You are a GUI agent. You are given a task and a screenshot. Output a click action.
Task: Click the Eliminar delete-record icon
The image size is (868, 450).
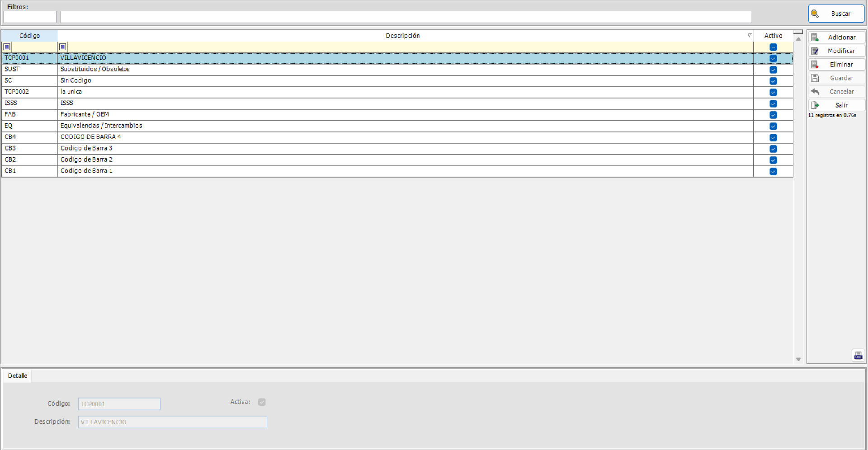click(816, 64)
